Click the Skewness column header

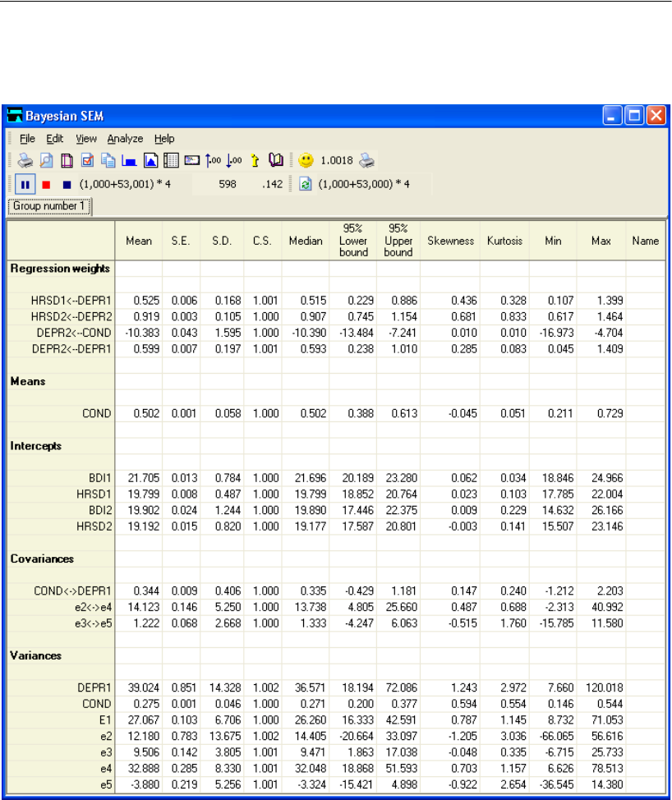tap(450, 241)
